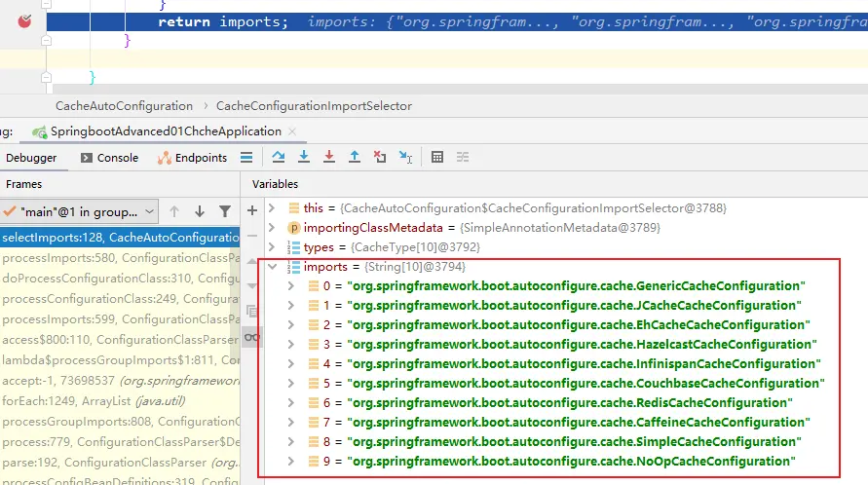The width and height of the screenshot is (868, 485).
Task: Click the move watch down triangle icon
Action: [252, 286]
